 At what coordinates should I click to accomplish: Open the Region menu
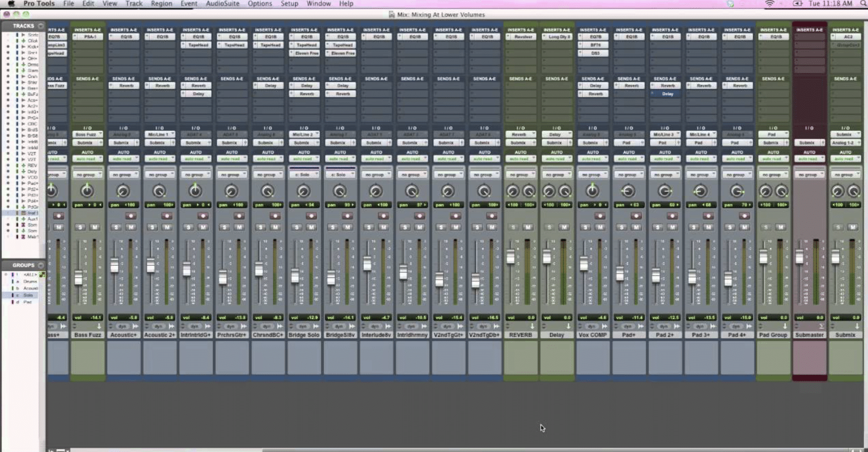[x=161, y=4]
